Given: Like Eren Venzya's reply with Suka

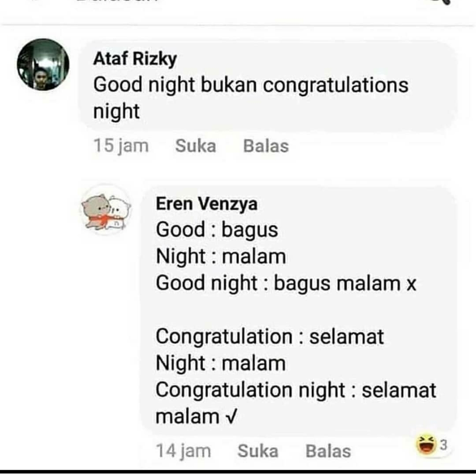Looking at the screenshot, I should [x=258, y=451].
